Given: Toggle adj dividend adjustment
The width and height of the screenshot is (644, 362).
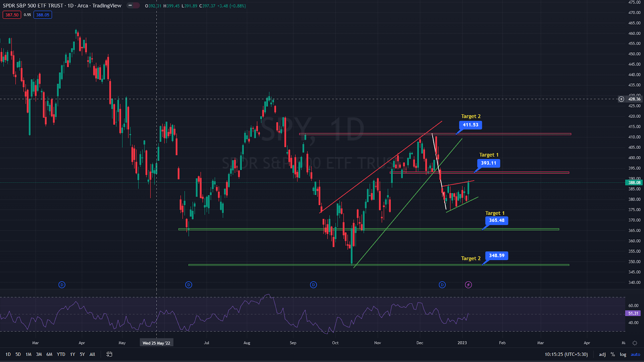Looking at the screenshot, I should tap(602, 354).
